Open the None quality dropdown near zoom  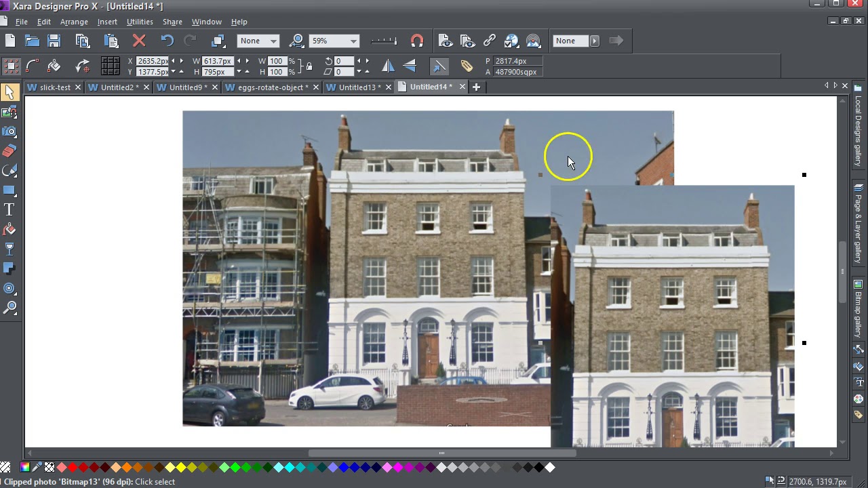pyautogui.click(x=273, y=41)
